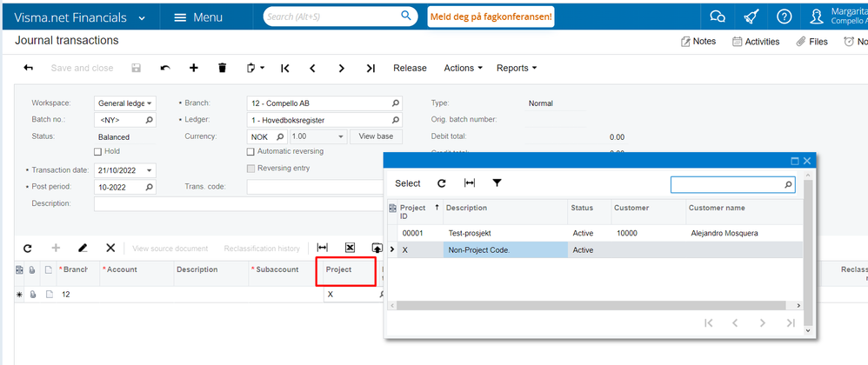The width and height of the screenshot is (868, 365).
Task: Go to the next record
Action: pyautogui.click(x=342, y=68)
